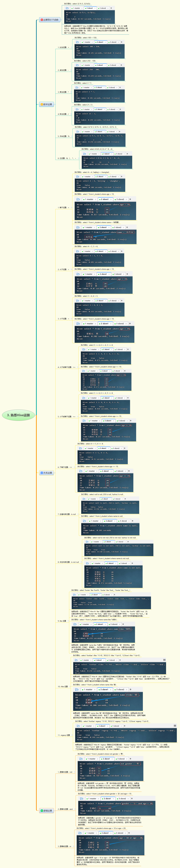Image resolution: width=180 pixels, height=868 pixels.
Task: Select the node 7. 空值判断运算: is null
Action: coord(67,514)
